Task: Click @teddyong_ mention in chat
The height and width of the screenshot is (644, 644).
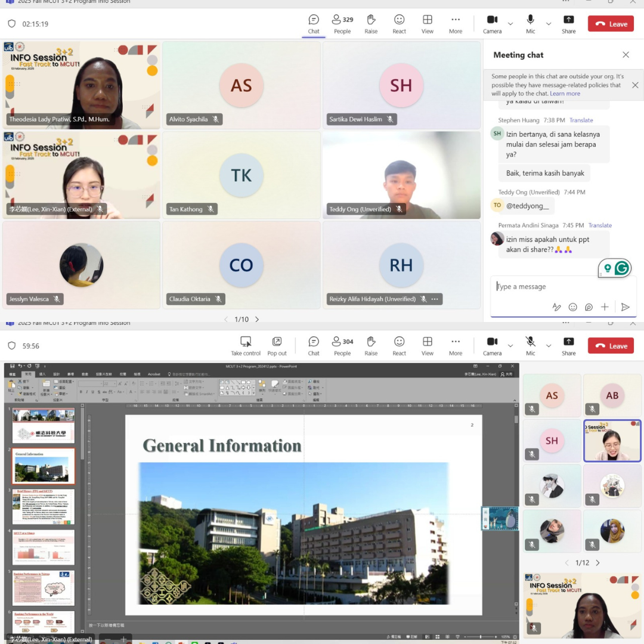Action: pos(527,206)
